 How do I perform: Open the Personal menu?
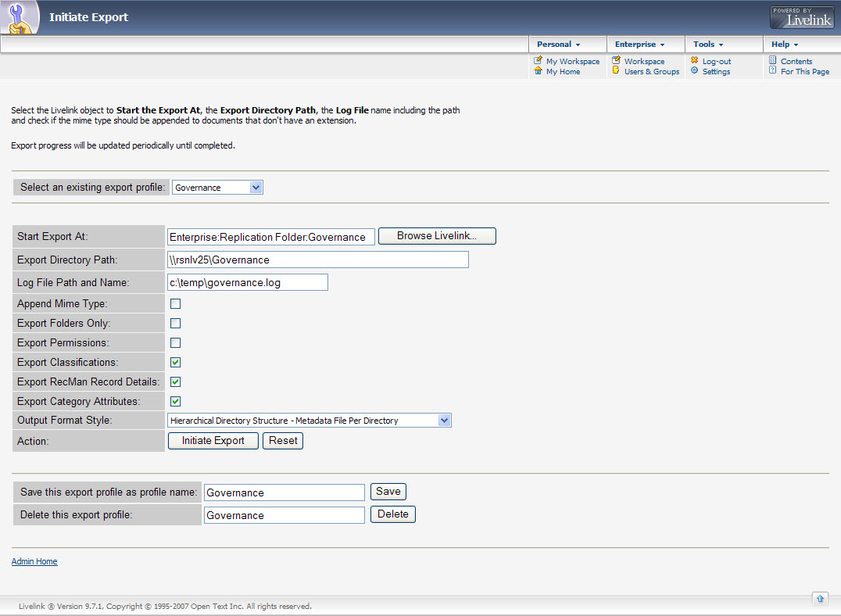point(558,45)
